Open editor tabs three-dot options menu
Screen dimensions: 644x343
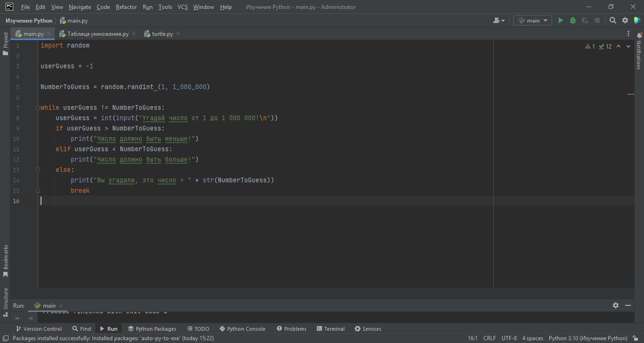point(628,33)
